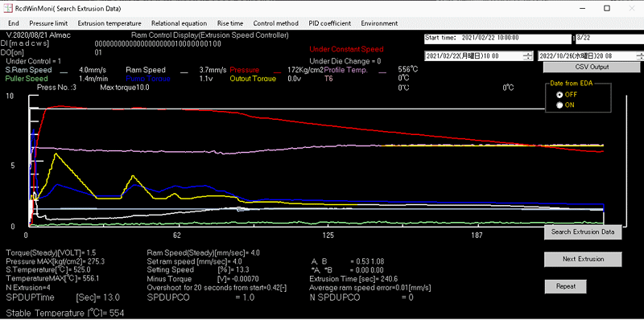Click the RcdWinMoni app icon in title bar
Image resolution: width=644 pixels, height=320 pixels.
pyautogui.click(x=7, y=8)
